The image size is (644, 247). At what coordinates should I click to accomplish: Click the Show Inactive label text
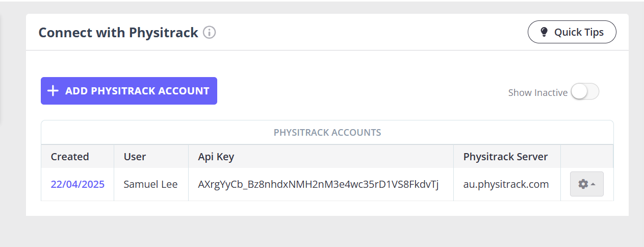(538, 92)
